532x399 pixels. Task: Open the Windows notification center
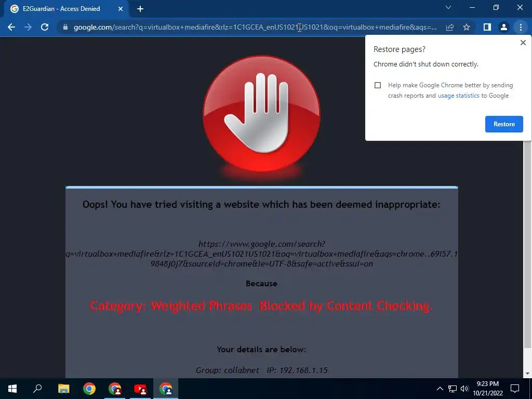pos(515,389)
